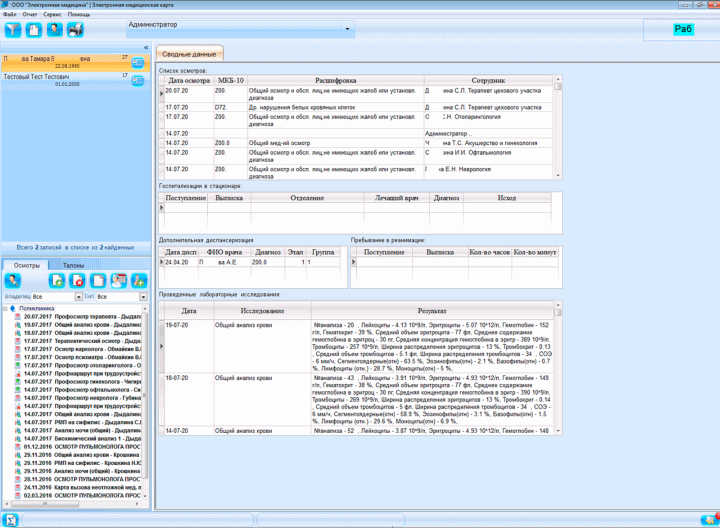
Task: Open the Владелец dropdown
Action: point(79,297)
